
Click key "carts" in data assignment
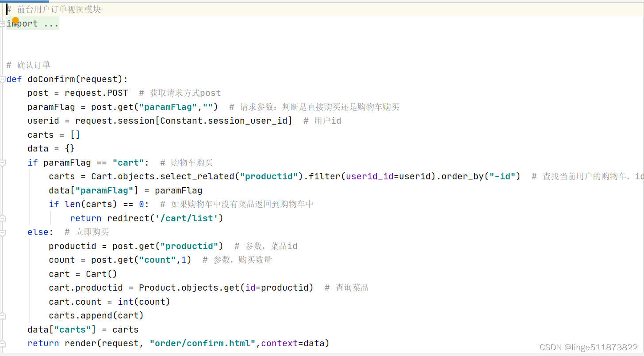click(x=73, y=330)
